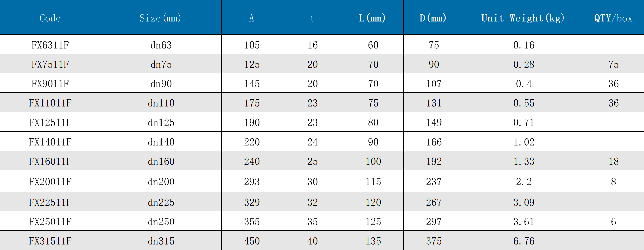Click the QTY/box column header
The height and width of the screenshot is (250, 644).
coord(613,18)
